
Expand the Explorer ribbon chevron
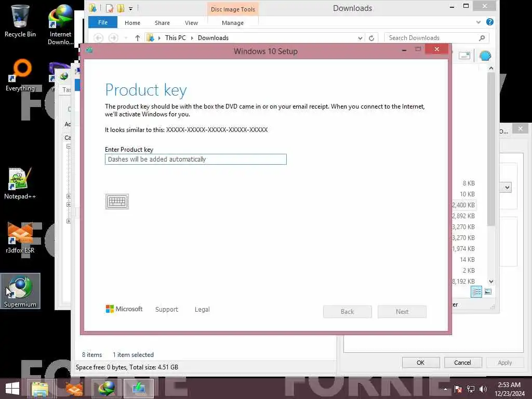pos(478,22)
